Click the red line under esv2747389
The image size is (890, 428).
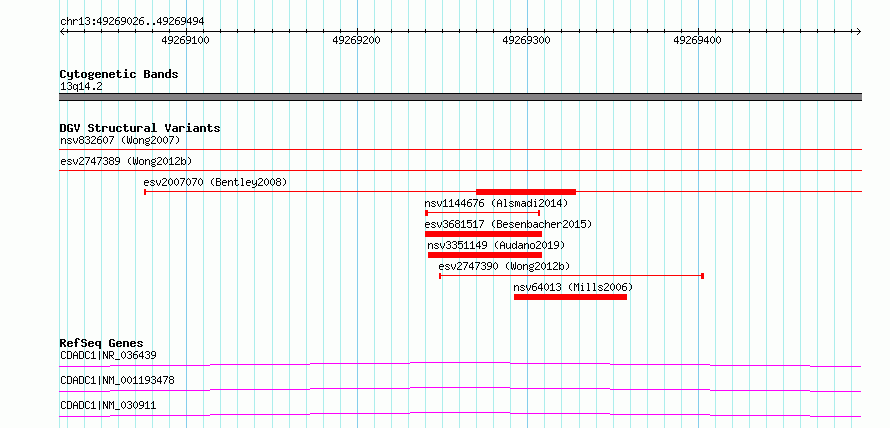(x=460, y=170)
